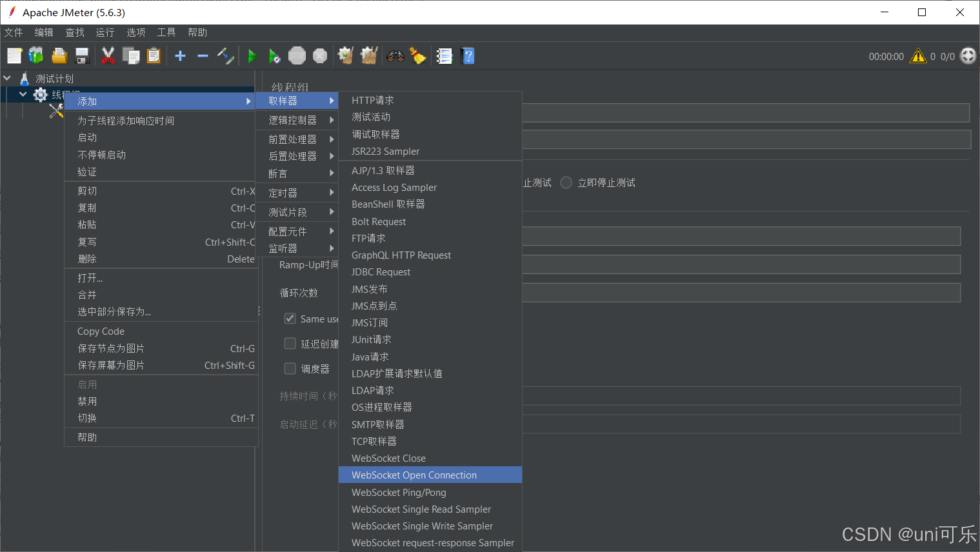Click the yellow warning triangle log icon

tap(918, 56)
